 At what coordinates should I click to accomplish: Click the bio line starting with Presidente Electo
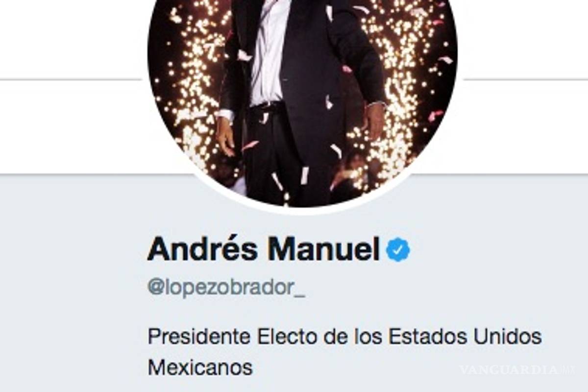344,337
